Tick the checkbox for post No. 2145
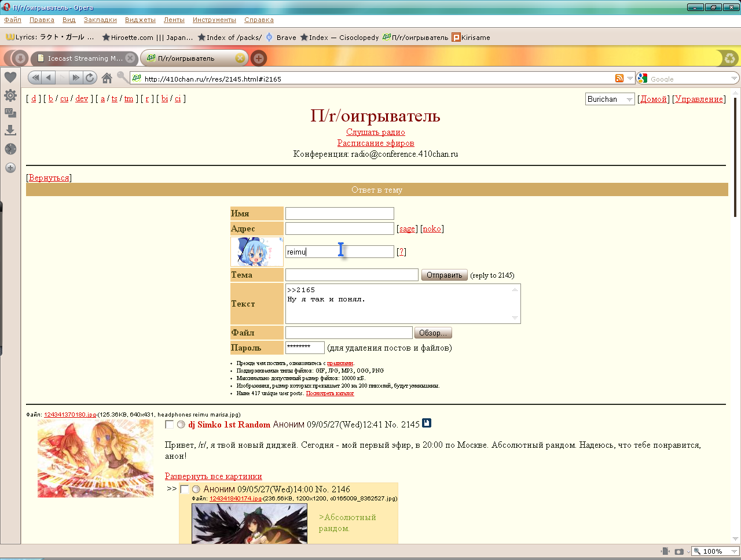Viewport: 741px width, 560px height. 169,425
